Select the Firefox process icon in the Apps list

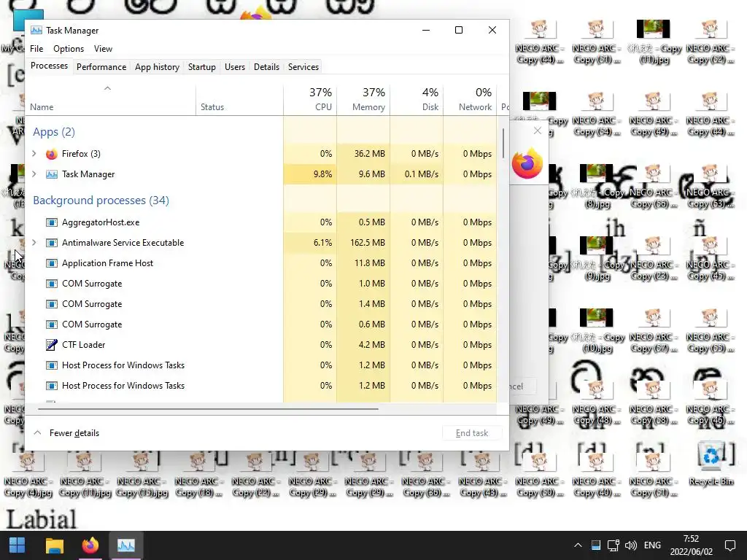52,154
